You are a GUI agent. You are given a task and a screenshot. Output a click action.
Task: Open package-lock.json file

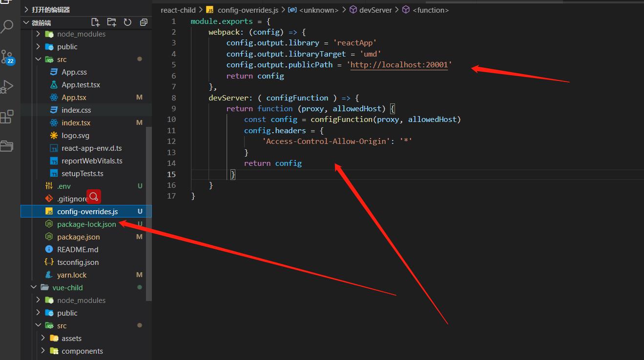[x=86, y=224]
